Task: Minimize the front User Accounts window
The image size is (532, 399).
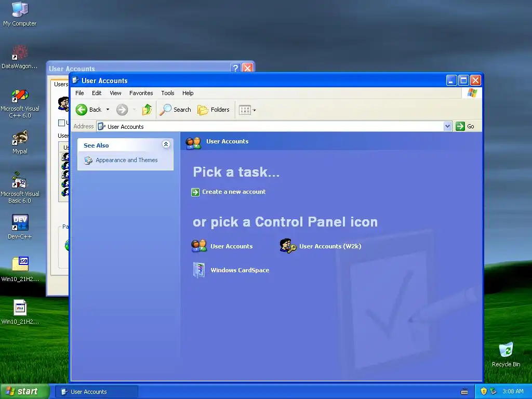Action: tap(451, 81)
